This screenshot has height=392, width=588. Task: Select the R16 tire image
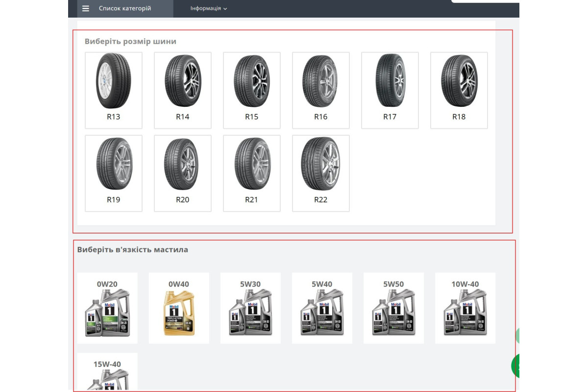pos(321,81)
